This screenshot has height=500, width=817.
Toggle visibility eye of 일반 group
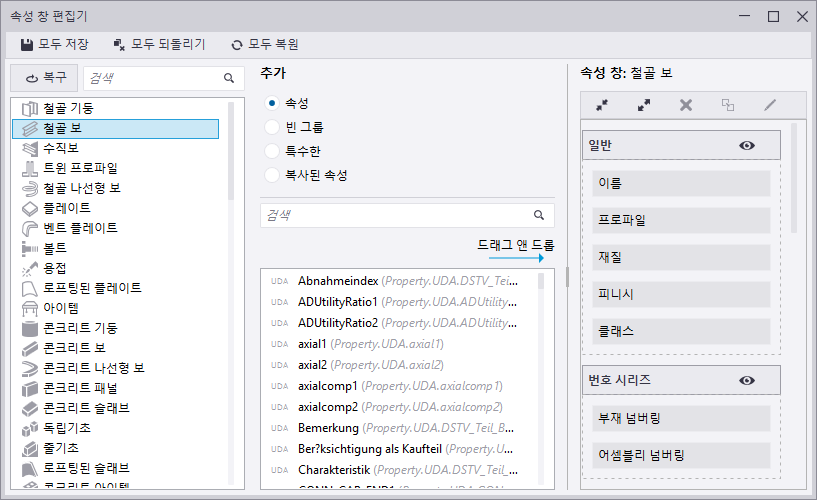(747, 145)
